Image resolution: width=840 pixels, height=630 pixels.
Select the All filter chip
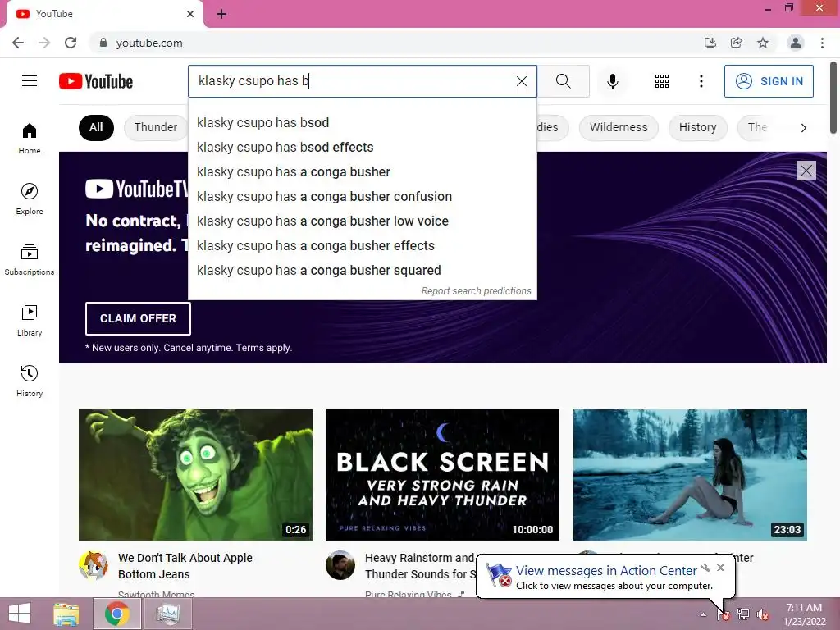[96, 127]
